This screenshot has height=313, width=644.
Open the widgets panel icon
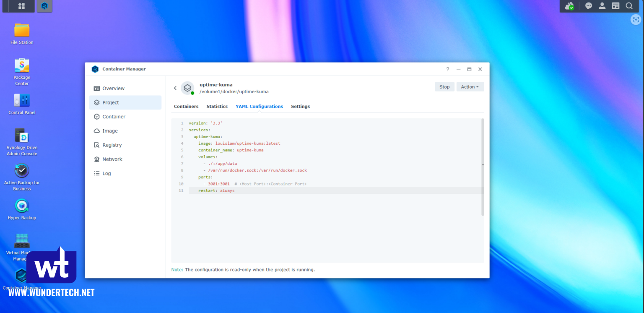click(615, 6)
